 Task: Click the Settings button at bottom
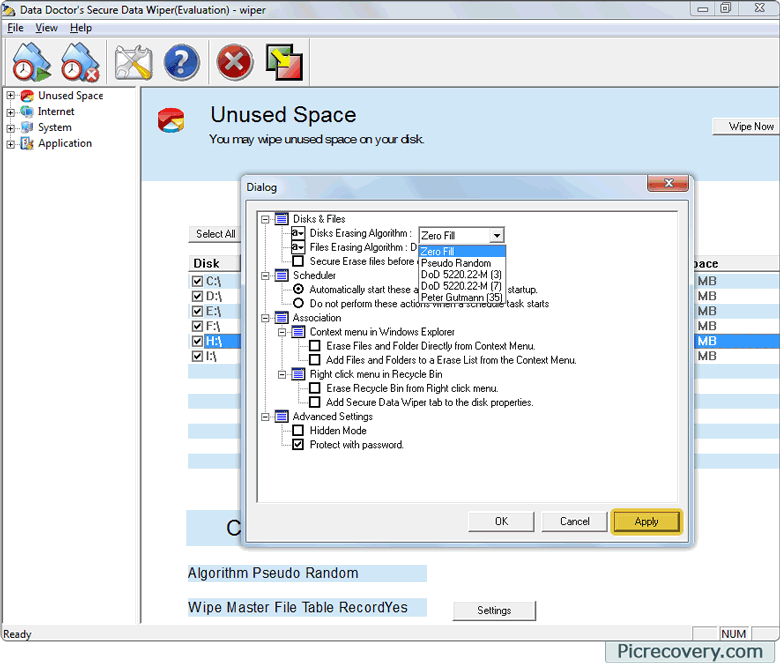click(494, 610)
